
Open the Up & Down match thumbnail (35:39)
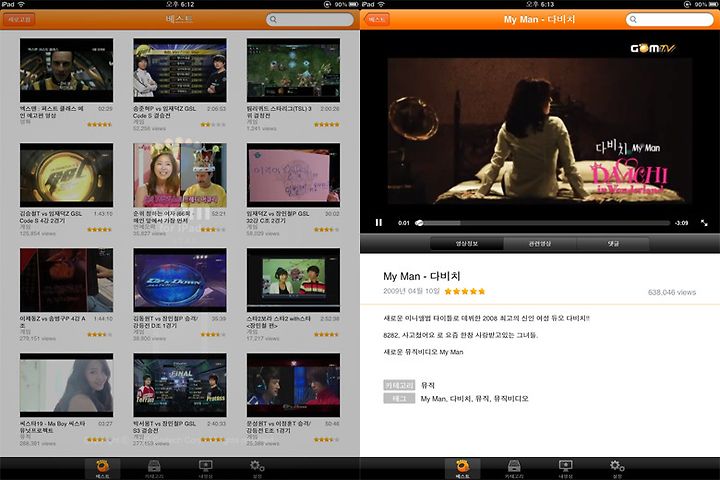(180, 280)
